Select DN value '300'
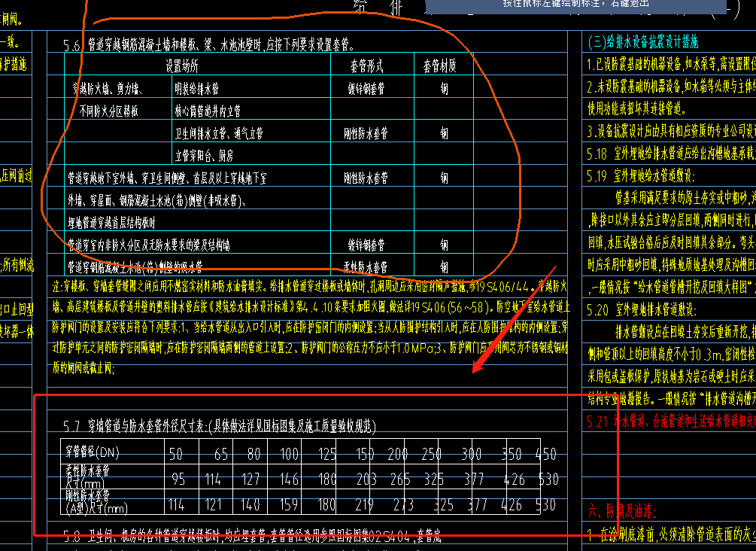This screenshot has width=756, height=551. coord(472,454)
